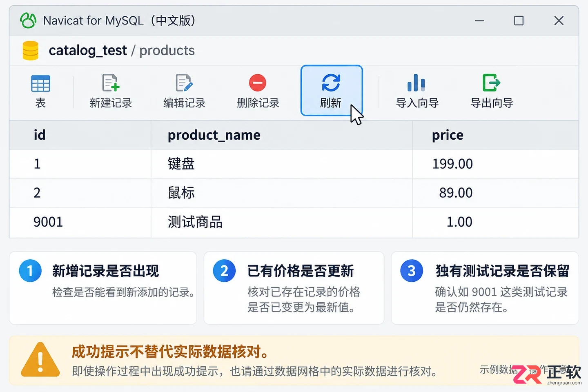Click the 编辑记录 edit record icon
Image resolution: width=588 pixels, height=392 pixels.
(x=184, y=83)
